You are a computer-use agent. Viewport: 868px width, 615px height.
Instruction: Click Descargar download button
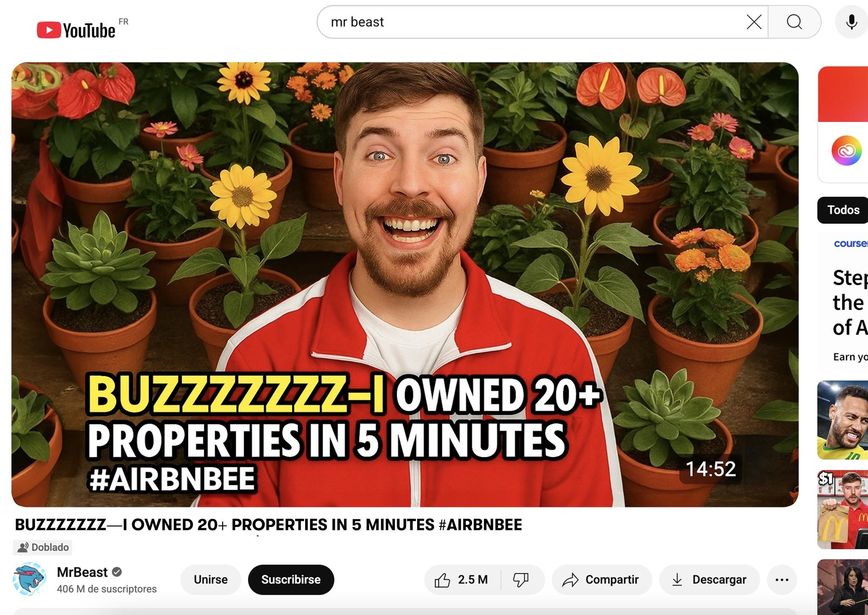tap(709, 579)
